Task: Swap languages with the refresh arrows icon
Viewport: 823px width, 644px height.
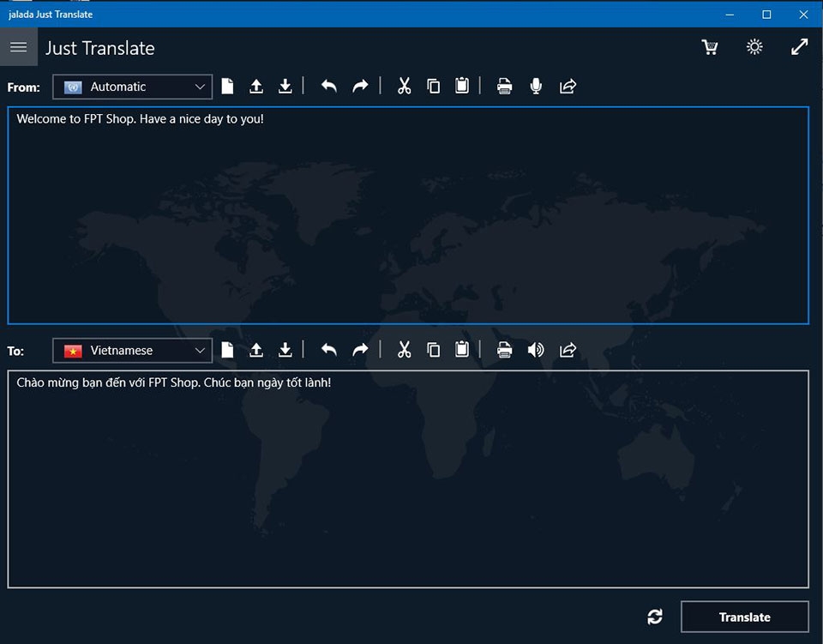Action: [655, 617]
